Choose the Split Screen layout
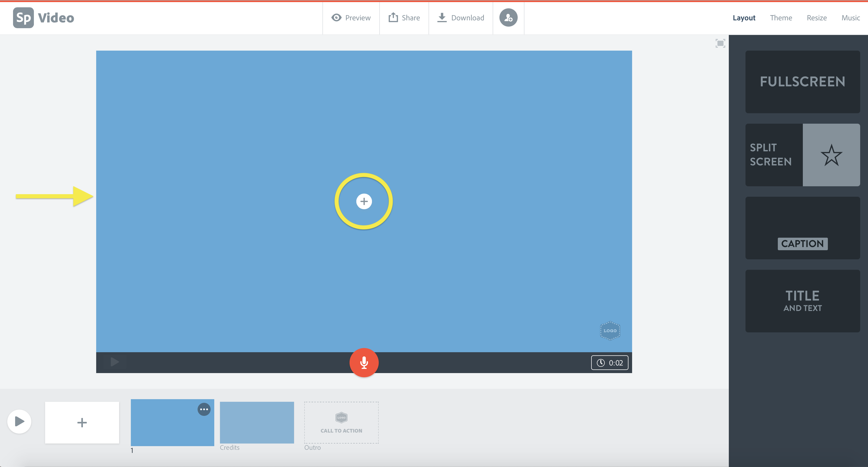The image size is (868, 467). (x=802, y=155)
